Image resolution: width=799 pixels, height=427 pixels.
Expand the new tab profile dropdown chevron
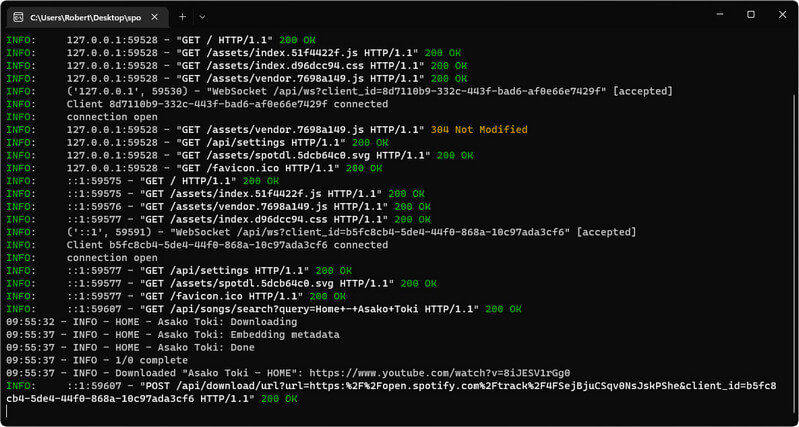202,17
